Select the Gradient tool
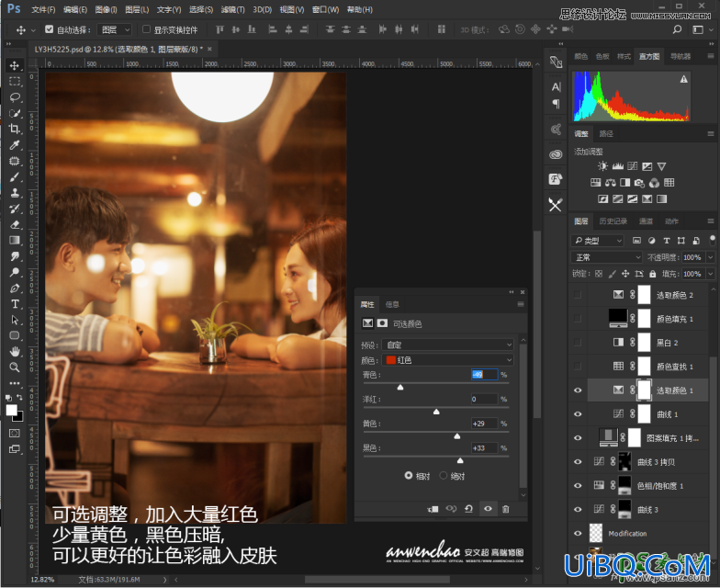720x588 pixels. (x=15, y=241)
